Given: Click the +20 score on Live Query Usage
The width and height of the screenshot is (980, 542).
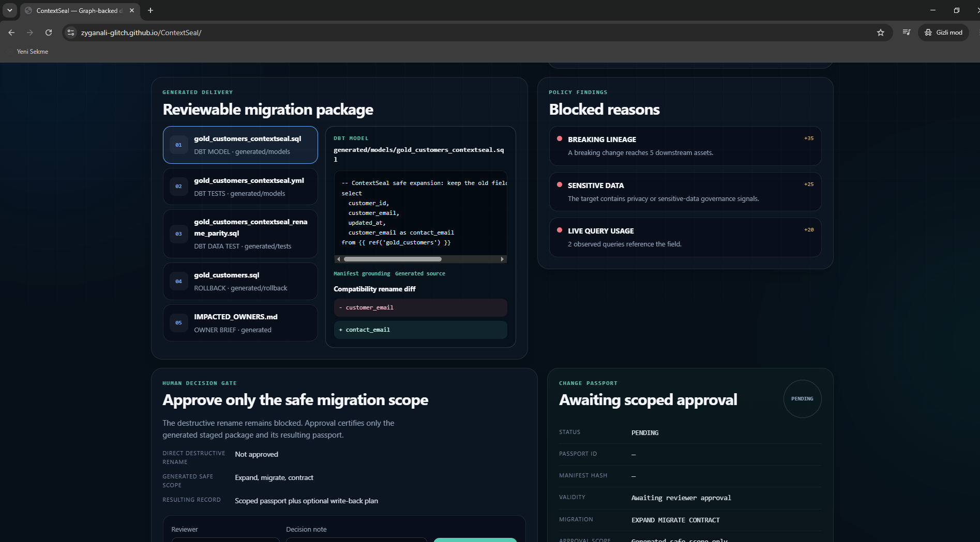Looking at the screenshot, I should click(809, 230).
